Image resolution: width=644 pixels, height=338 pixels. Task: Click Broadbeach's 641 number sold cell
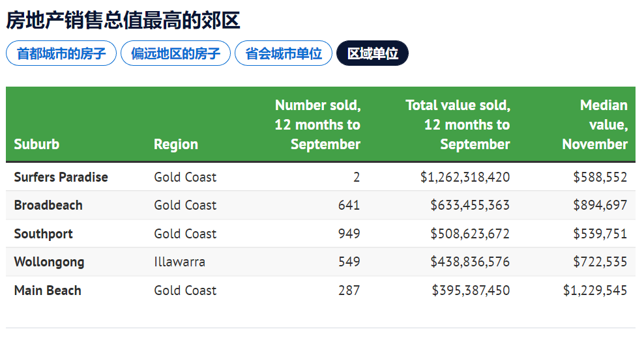pyautogui.click(x=349, y=205)
